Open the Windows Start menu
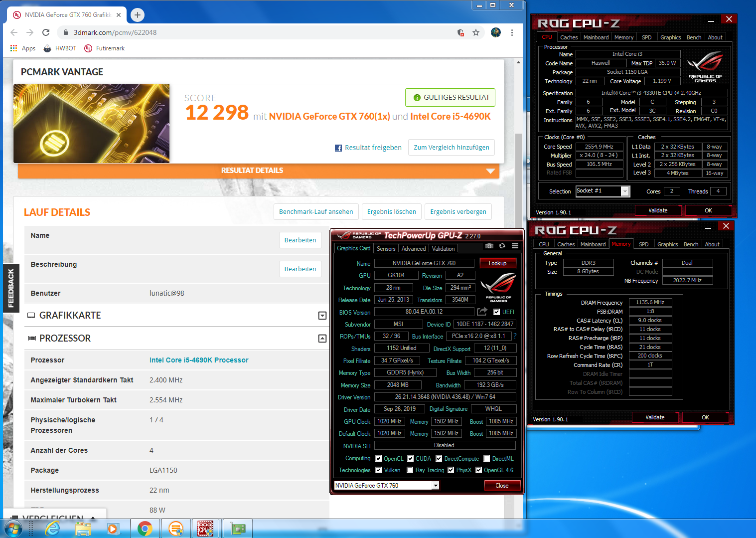Viewport: 756px width, 538px height. [x=13, y=528]
